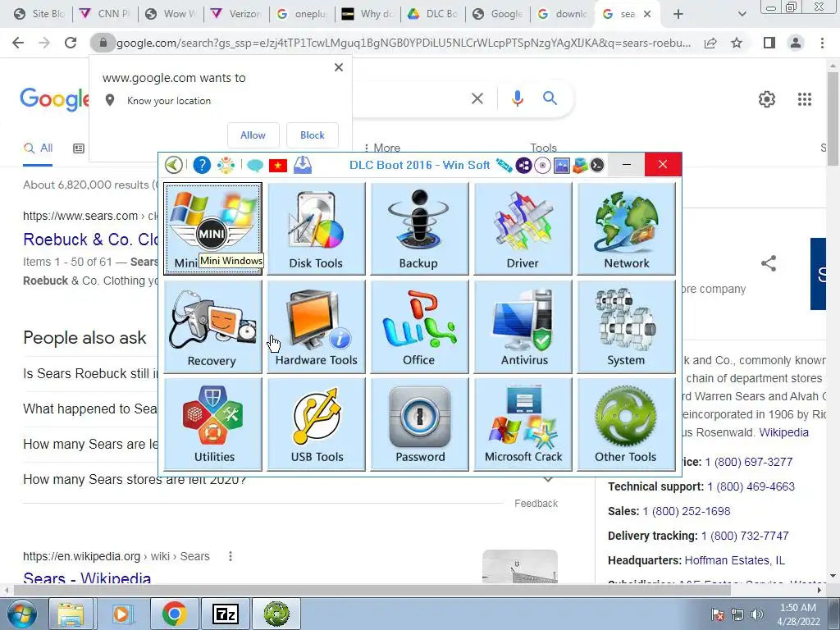Click the Wikipedia link in knowledge panel
This screenshot has width=840, height=630.
coord(783,432)
